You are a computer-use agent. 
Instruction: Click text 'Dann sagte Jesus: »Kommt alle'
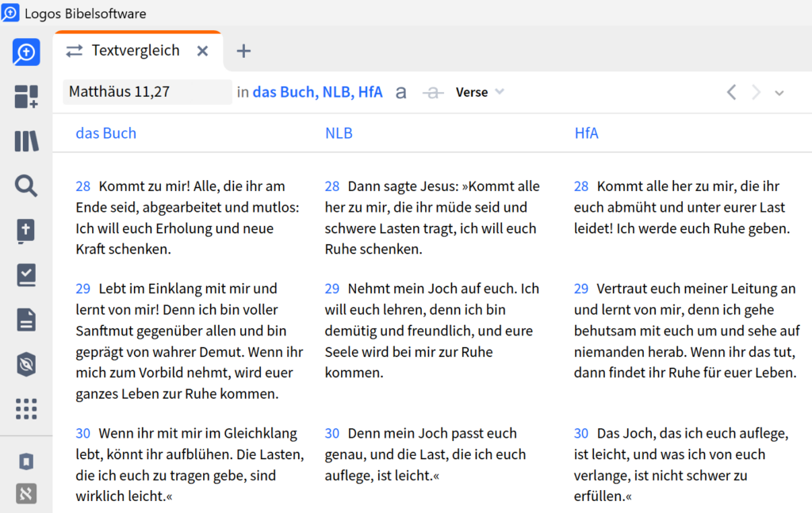click(x=444, y=186)
